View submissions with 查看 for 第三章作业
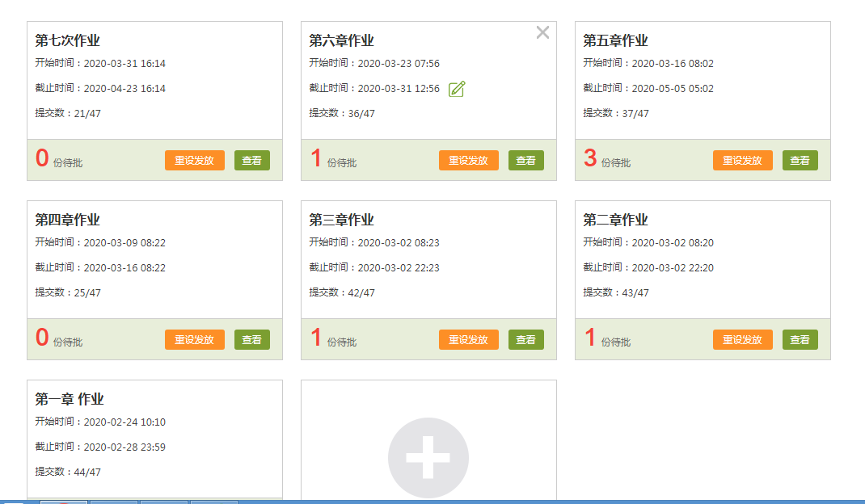Image resolution: width=865 pixels, height=504 pixels. pyautogui.click(x=525, y=340)
